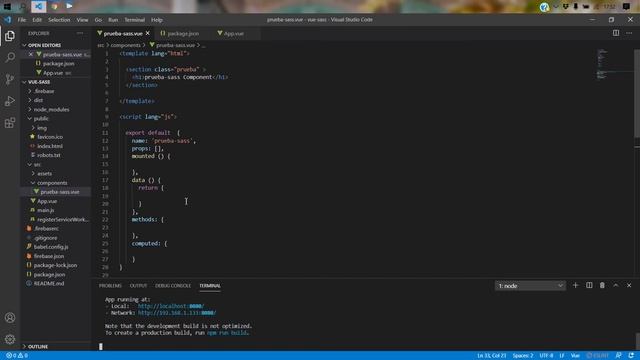Create a new terminal with plus icon
This screenshot has height=360, width=640.
pyautogui.click(x=576, y=285)
